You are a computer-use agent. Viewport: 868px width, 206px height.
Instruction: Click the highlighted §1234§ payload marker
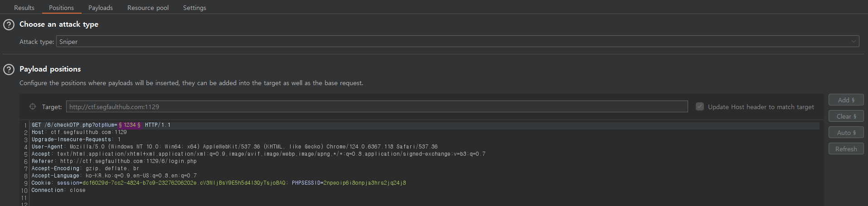(x=130, y=125)
